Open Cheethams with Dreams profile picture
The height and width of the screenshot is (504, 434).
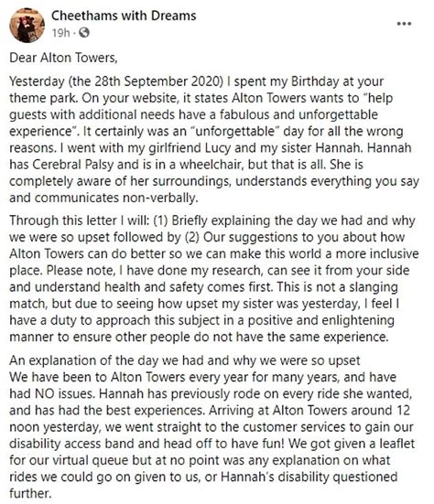tap(27, 25)
